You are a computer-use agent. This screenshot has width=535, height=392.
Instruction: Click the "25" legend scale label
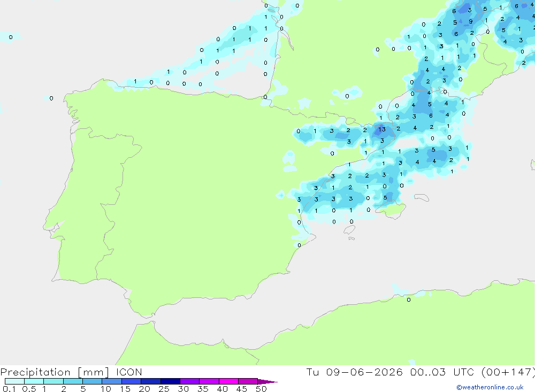(164, 389)
